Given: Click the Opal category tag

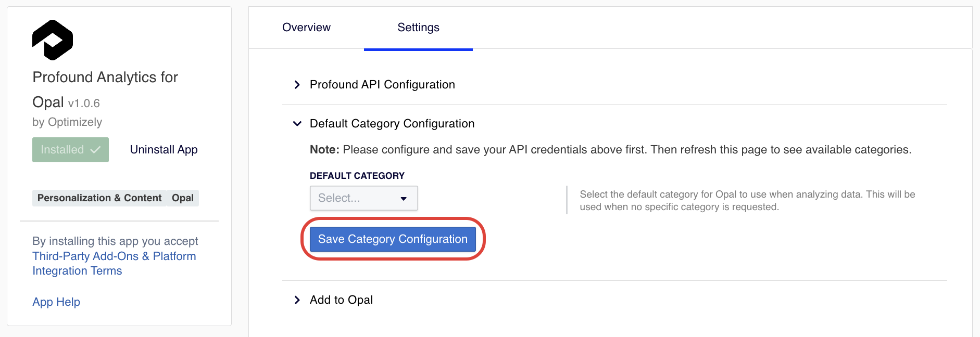Looking at the screenshot, I should click(x=183, y=198).
